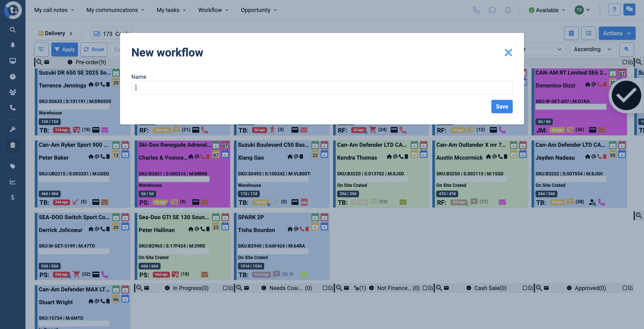Select the pin icon in the sidebar
Viewport: 644px width, 329px height.
(x=12, y=45)
